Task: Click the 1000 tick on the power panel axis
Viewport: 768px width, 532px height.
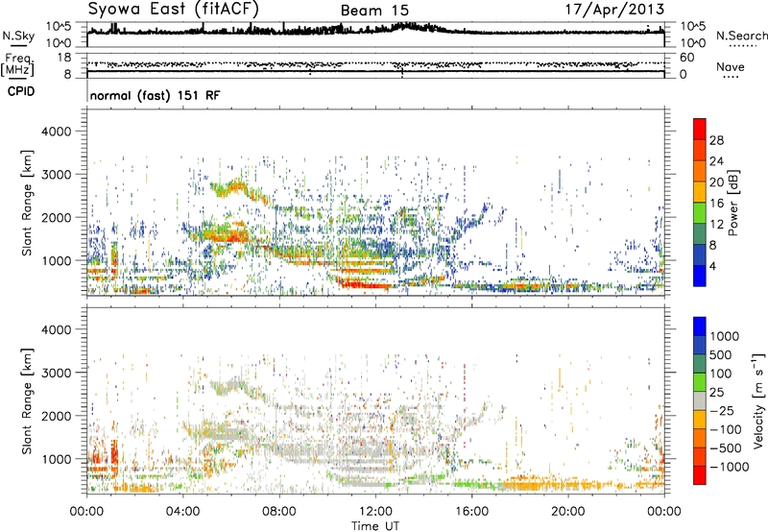Action: [x=56, y=260]
